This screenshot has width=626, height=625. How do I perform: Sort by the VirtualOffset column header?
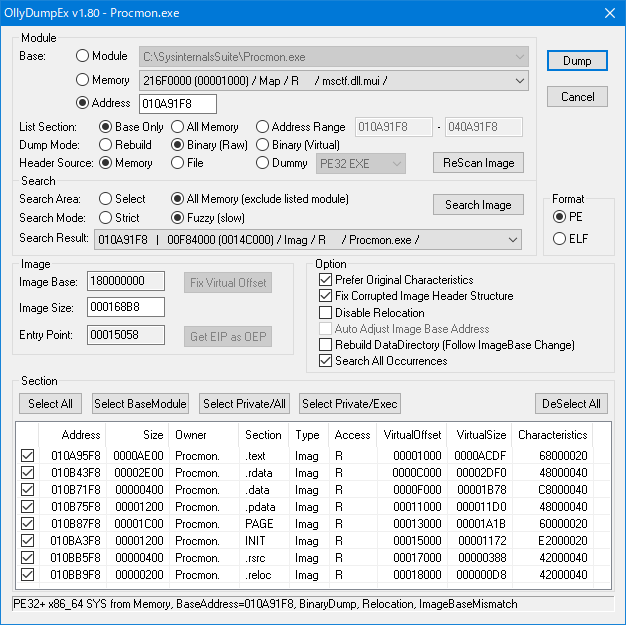point(411,435)
